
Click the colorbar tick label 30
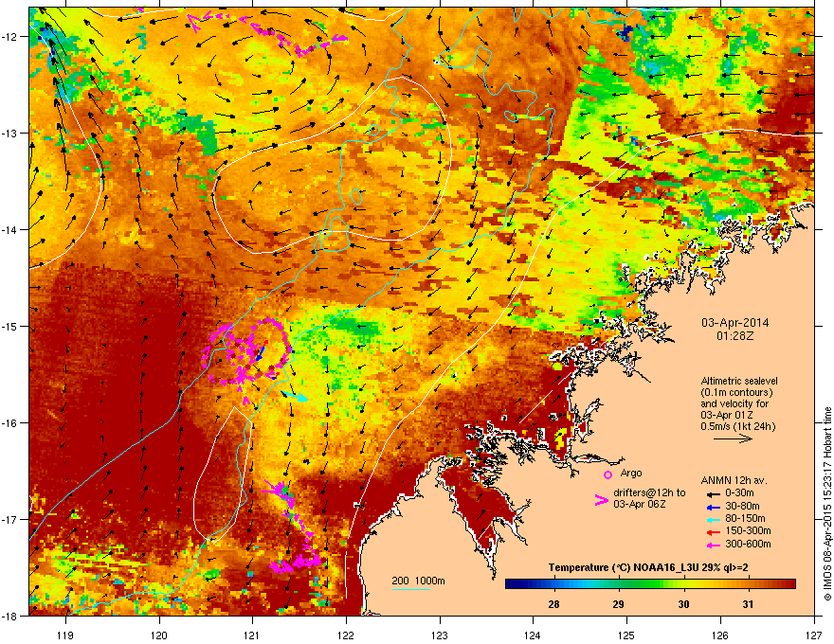pos(683,604)
